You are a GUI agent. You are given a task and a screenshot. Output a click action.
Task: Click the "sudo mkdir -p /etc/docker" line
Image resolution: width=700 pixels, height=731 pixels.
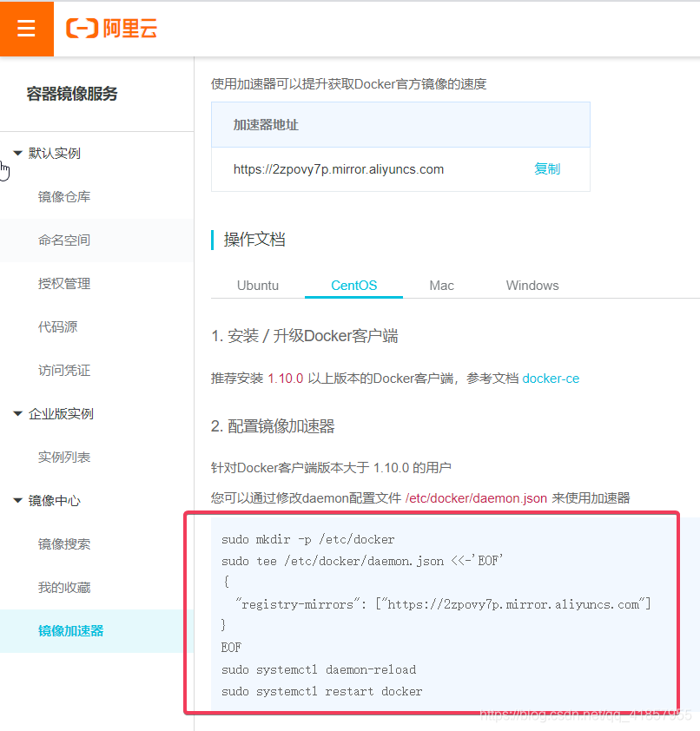[308, 539]
